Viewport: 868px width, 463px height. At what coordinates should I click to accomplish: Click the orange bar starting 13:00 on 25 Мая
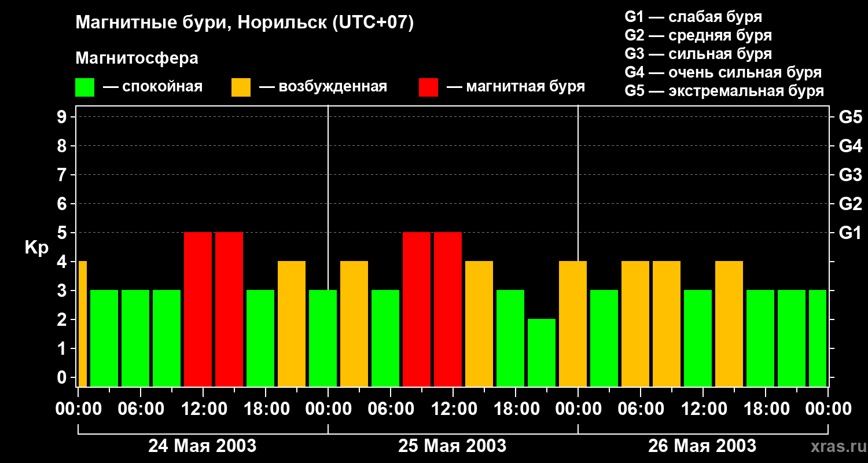(x=479, y=324)
